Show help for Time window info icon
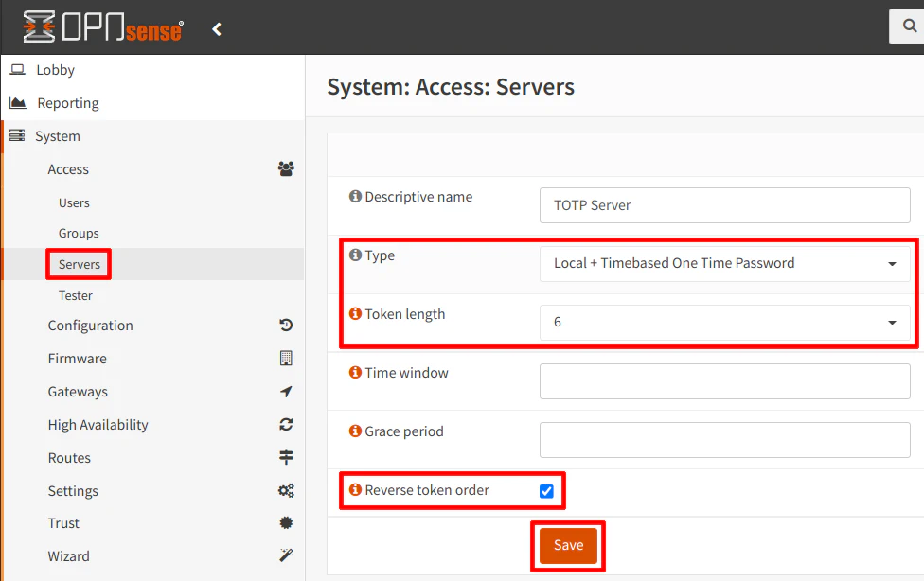Screen dimensions: 924x581 (x=355, y=373)
